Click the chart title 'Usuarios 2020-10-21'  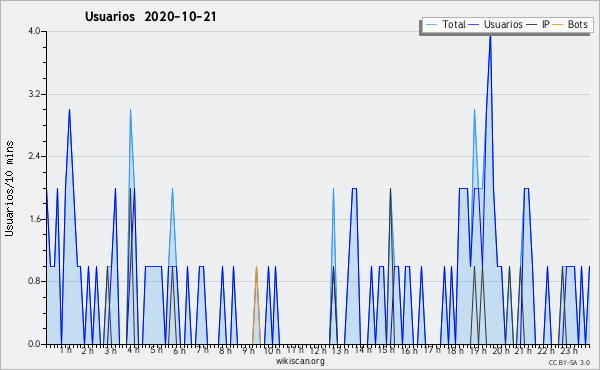click(151, 17)
